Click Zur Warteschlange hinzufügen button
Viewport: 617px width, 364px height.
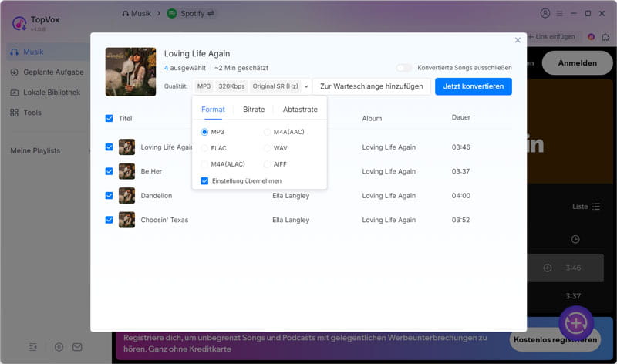pyautogui.click(x=372, y=86)
